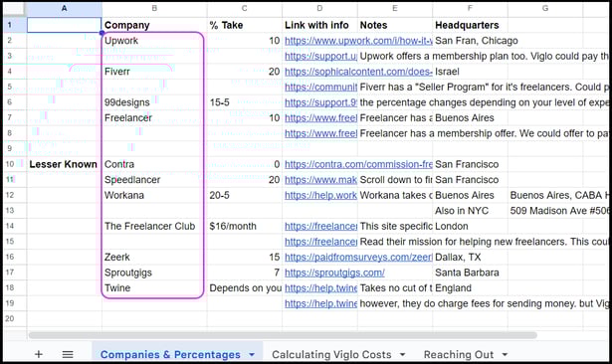Open the sproutgigs.com link
612x364 pixels.
click(x=334, y=273)
